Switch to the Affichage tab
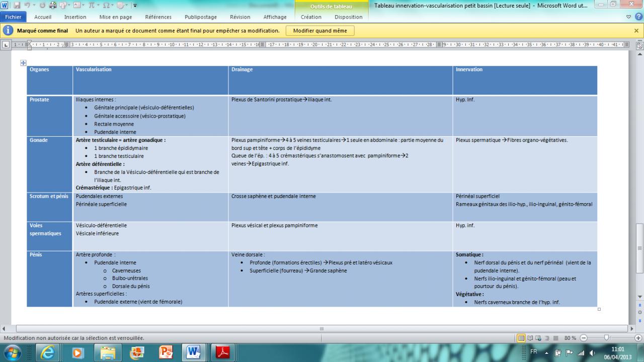The width and height of the screenshot is (644, 362). point(275,17)
